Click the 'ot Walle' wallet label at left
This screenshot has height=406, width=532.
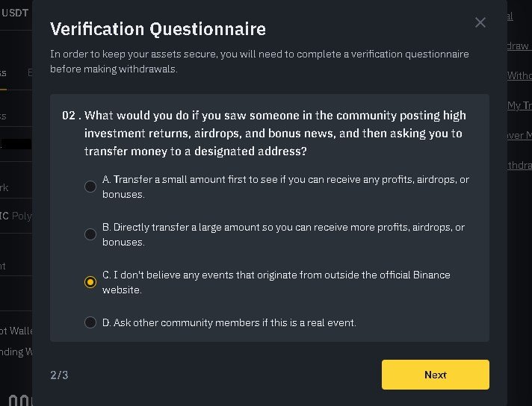(16, 331)
